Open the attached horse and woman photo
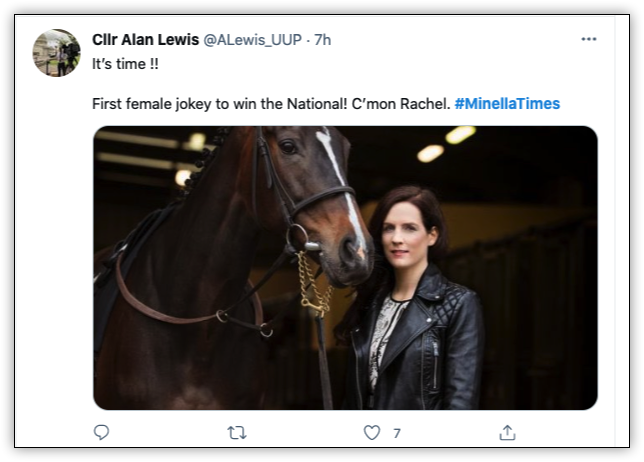Viewport: 644px width, 462px height. pos(345,268)
